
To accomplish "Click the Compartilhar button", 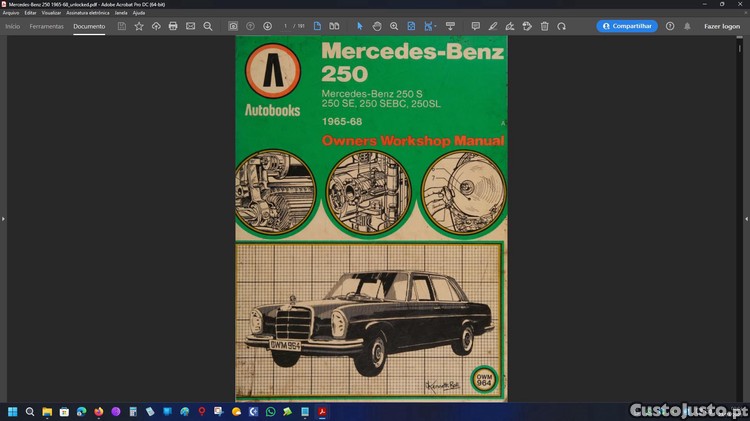I will (x=627, y=26).
